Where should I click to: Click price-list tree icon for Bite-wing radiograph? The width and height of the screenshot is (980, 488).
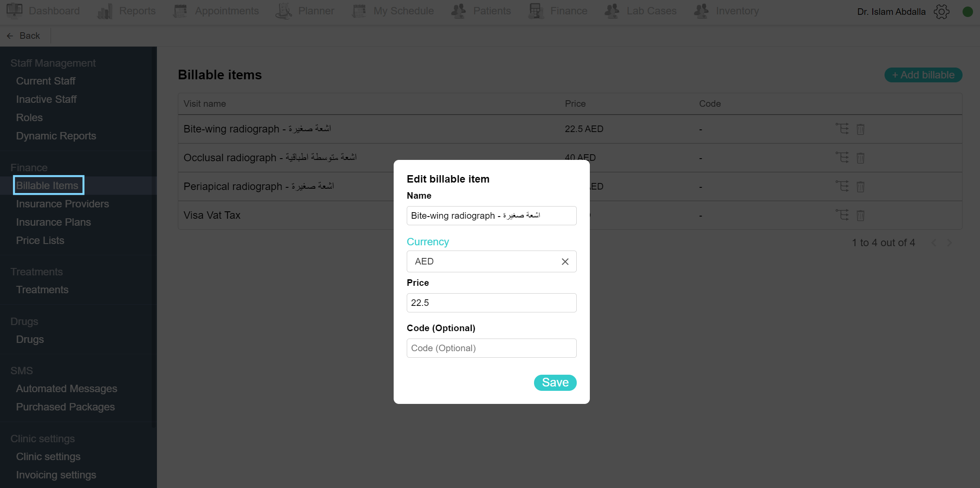(842, 129)
